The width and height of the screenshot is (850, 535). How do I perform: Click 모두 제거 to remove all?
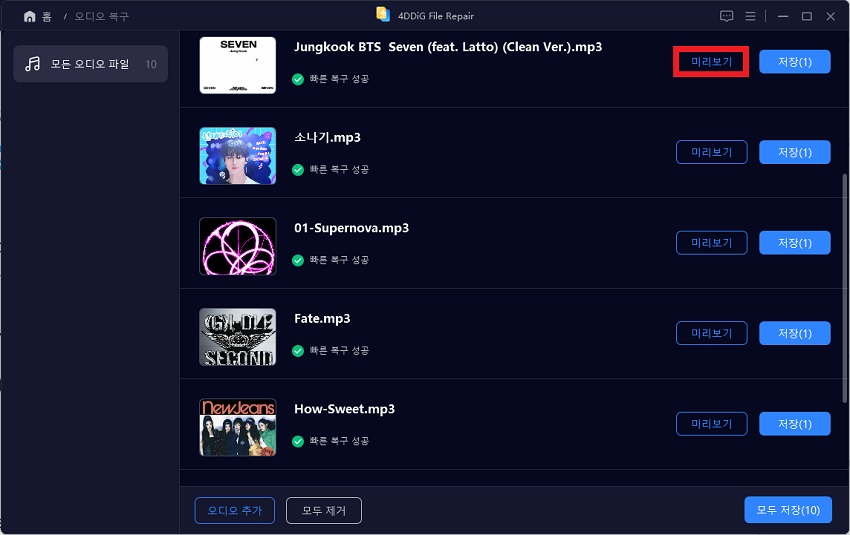pyautogui.click(x=324, y=511)
